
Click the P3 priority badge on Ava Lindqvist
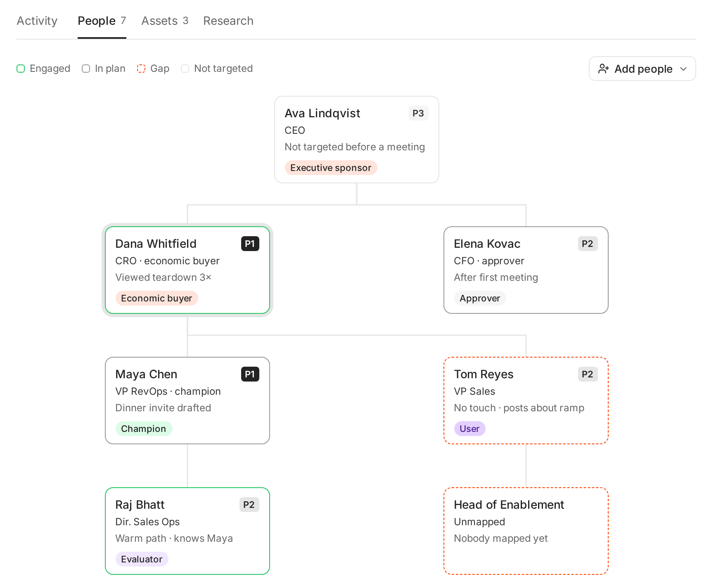click(x=418, y=113)
